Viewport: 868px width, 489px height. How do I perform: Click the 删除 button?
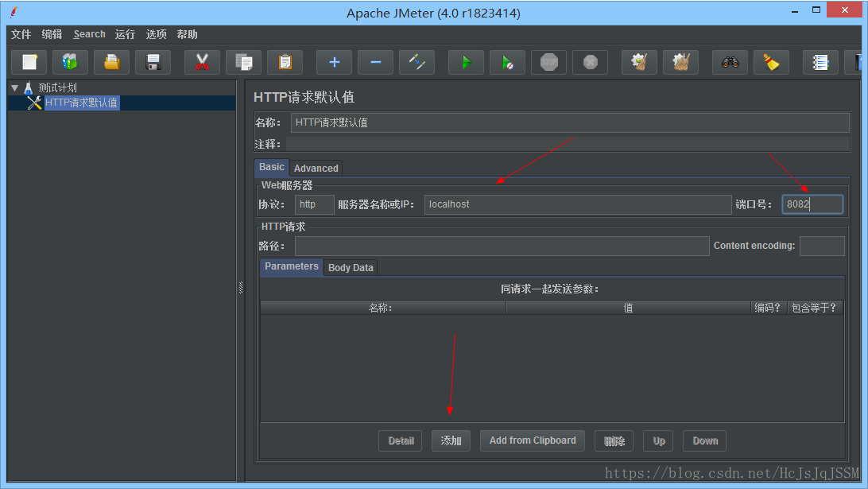point(614,440)
